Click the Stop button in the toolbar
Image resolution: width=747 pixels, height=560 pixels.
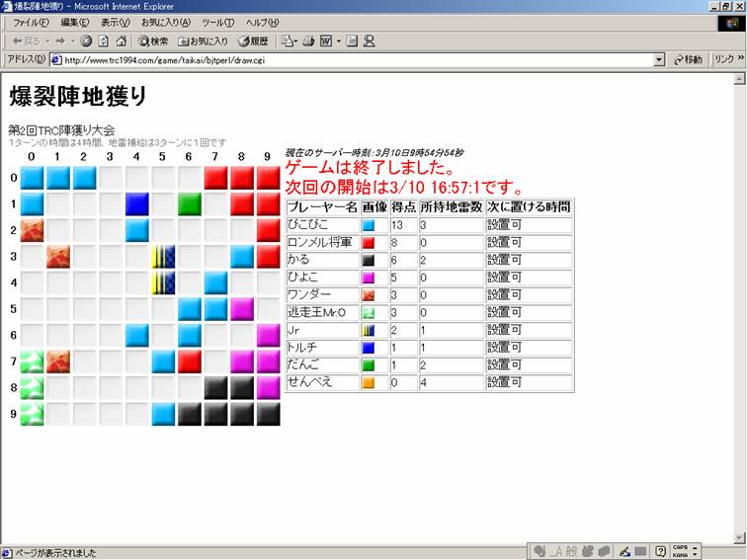[x=87, y=41]
